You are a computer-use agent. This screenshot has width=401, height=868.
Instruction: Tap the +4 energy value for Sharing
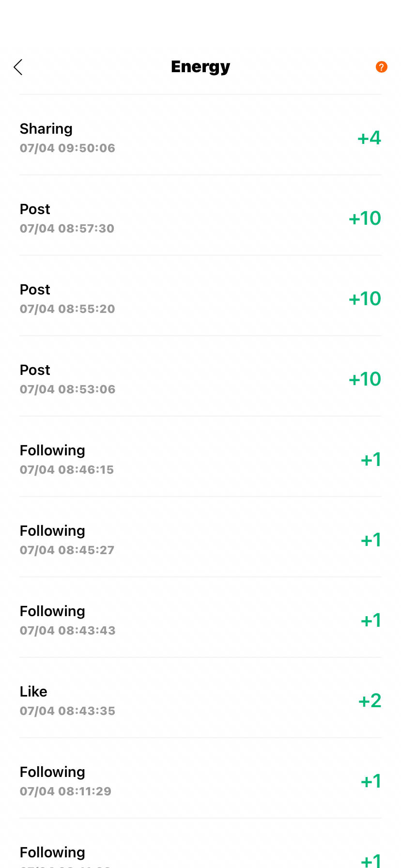point(370,138)
